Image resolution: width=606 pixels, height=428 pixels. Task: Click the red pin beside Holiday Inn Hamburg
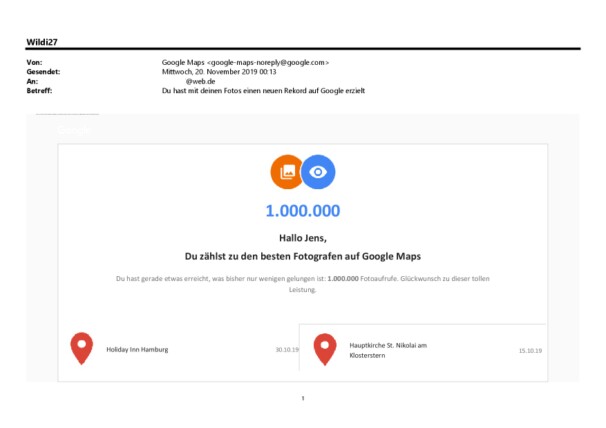82,349
